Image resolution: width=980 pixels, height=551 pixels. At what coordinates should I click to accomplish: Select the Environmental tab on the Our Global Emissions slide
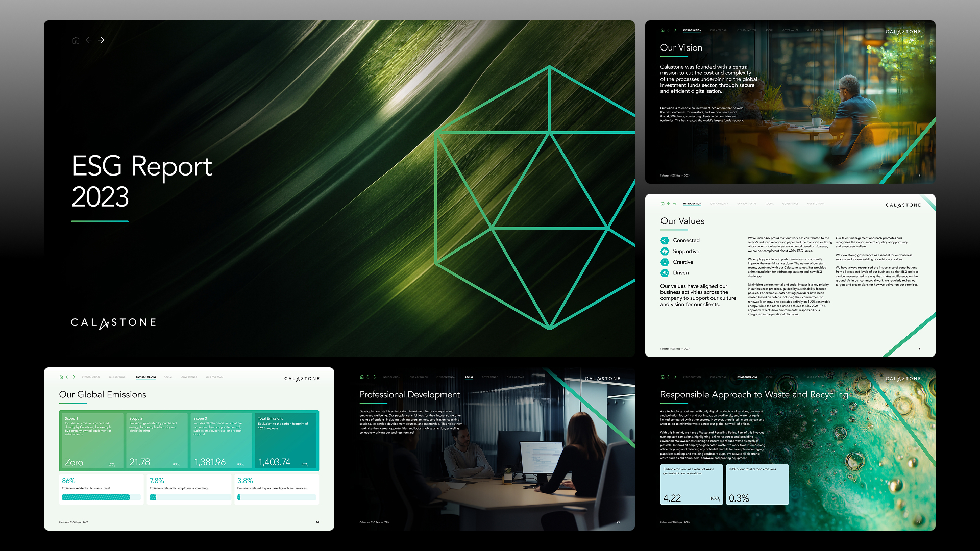tap(146, 377)
